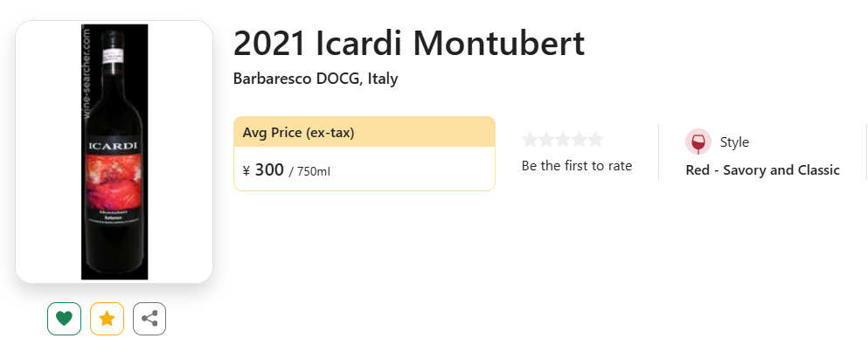Click the yellow star icon
The image size is (868, 359).
point(107,319)
